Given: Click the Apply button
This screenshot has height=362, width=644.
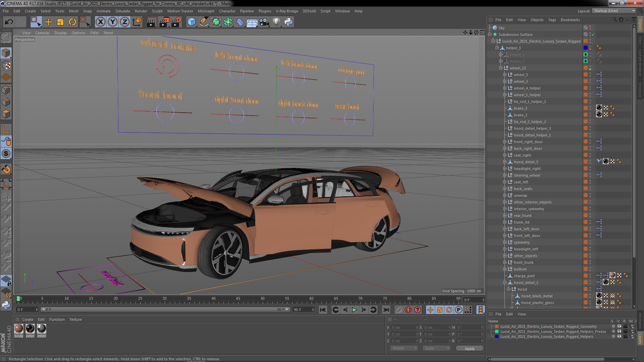Looking at the screenshot, I should (470, 349).
